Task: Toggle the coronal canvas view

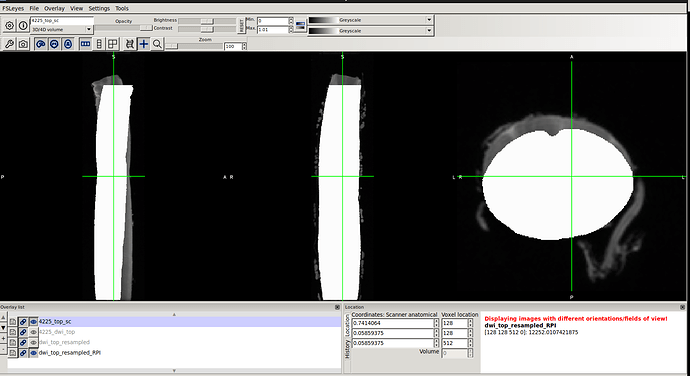Action: point(54,44)
